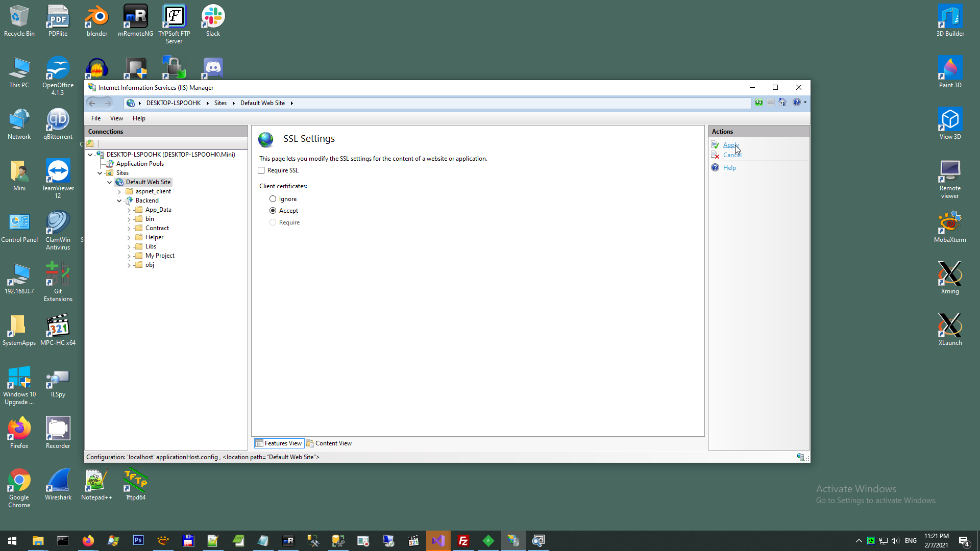Click the refresh page icon in address bar
This screenshot has height=551, width=980.
pos(759,103)
